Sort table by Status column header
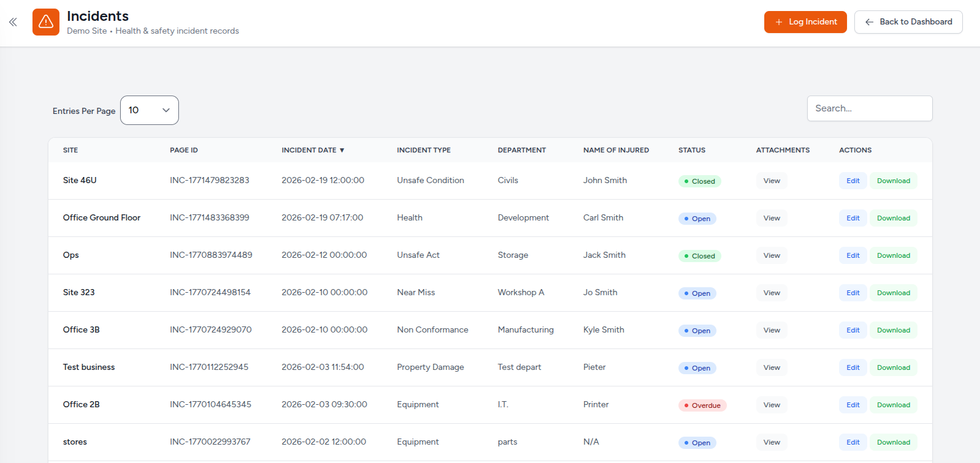Image resolution: width=980 pixels, height=463 pixels. (x=691, y=150)
